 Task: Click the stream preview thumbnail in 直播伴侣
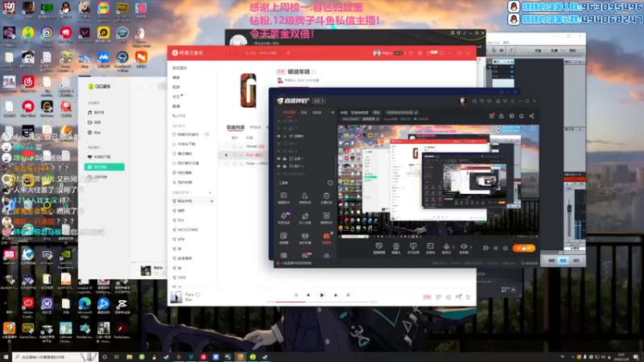pos(438,181)
